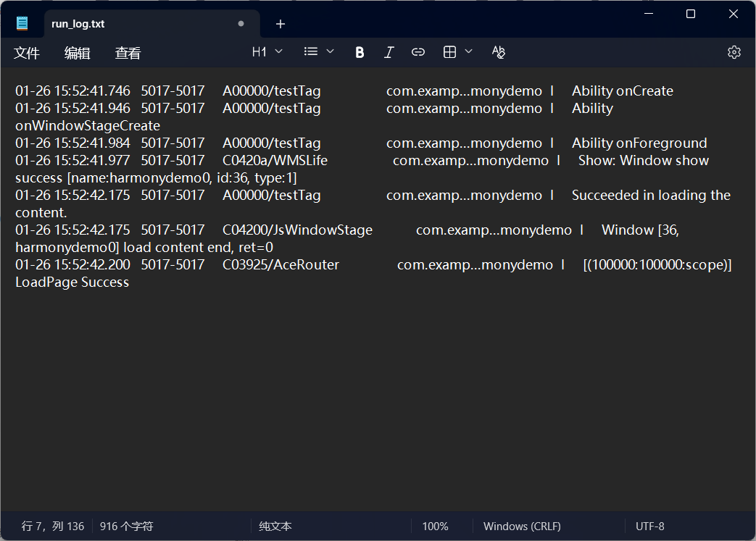Add a new tab with plus button
Image resolution: width=756 pixels, height=541 pixels.
click(x=281, y=24)
